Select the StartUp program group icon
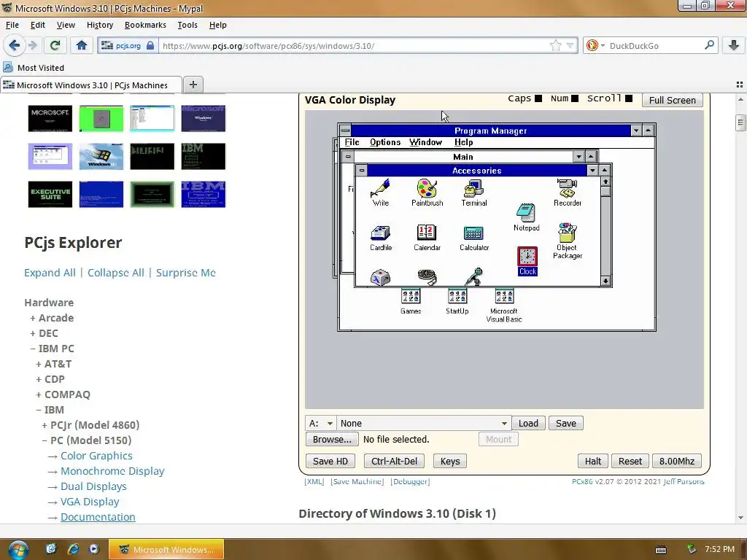 coord(457,301)
